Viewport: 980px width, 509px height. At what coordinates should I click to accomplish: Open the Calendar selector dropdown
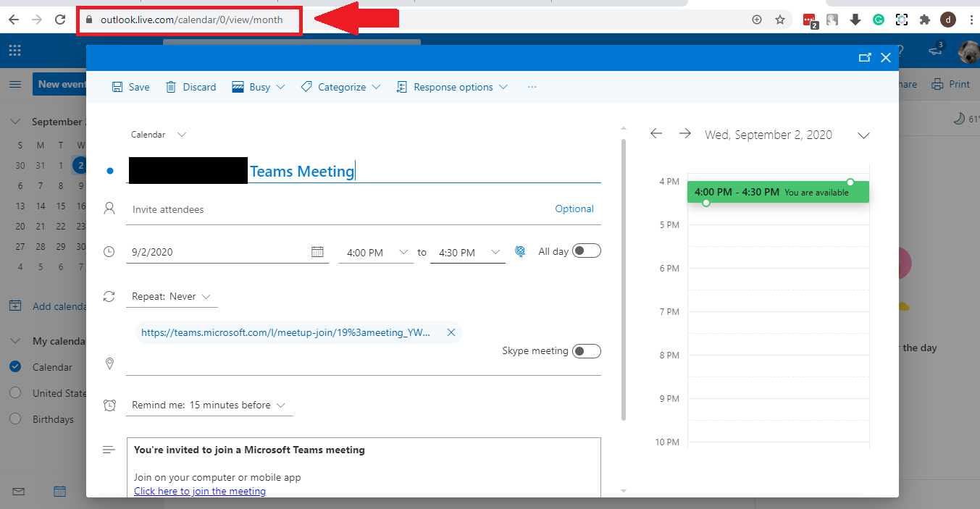click(x=159, y=135)
